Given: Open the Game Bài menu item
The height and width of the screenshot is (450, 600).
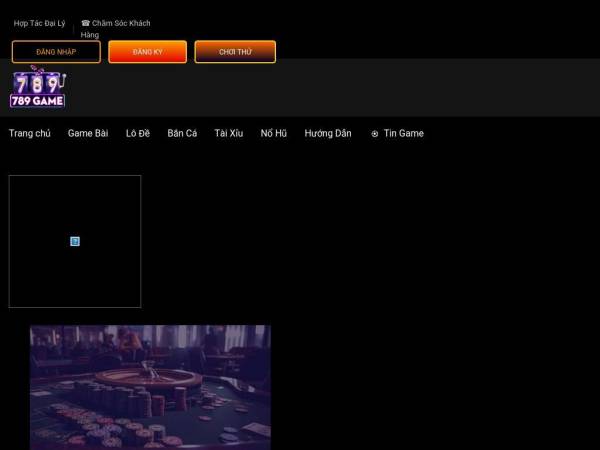Looking at the screenshot, I should click(88, 133).
